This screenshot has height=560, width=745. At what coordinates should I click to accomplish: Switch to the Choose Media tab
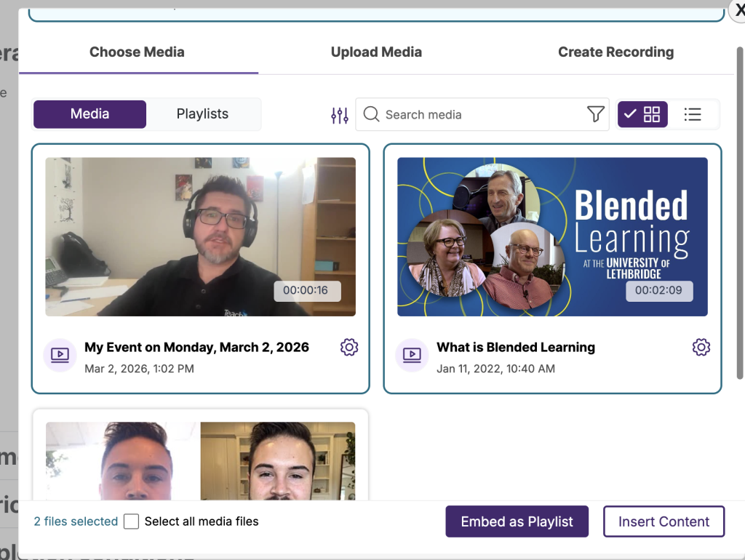[x=138, y=52]
